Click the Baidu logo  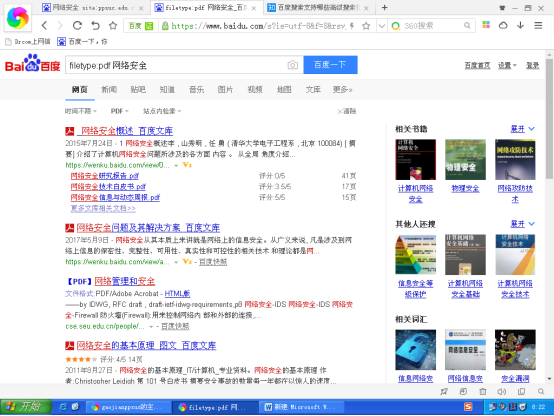tap(33, 63)
